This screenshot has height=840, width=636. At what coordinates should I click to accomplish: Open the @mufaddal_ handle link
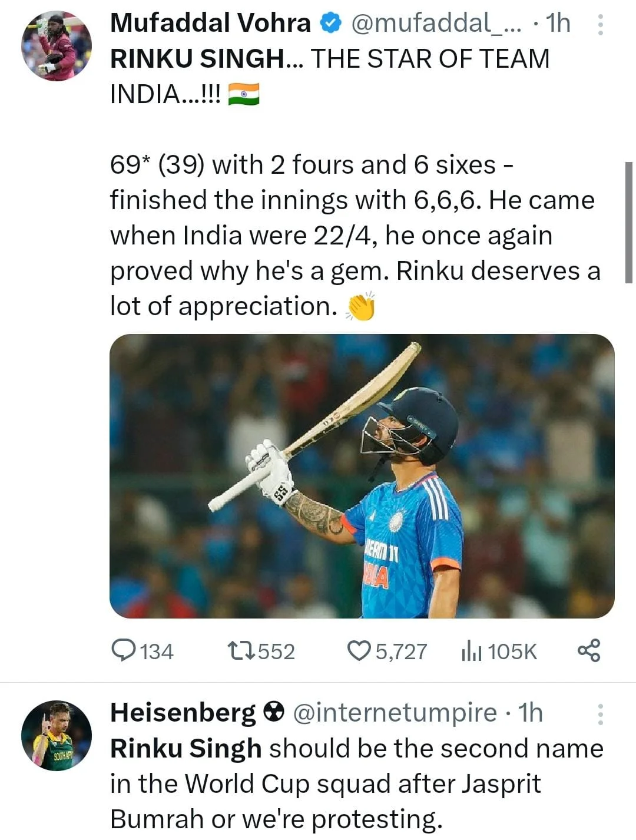(x=436, y=24)
